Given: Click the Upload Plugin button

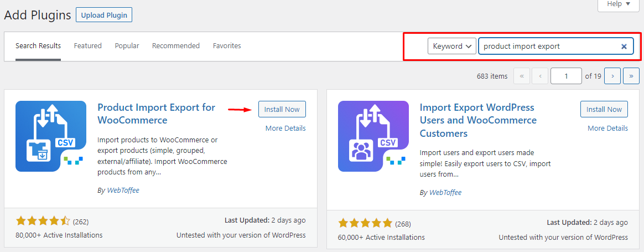Looking at the screenshot, I should point(104,16).
